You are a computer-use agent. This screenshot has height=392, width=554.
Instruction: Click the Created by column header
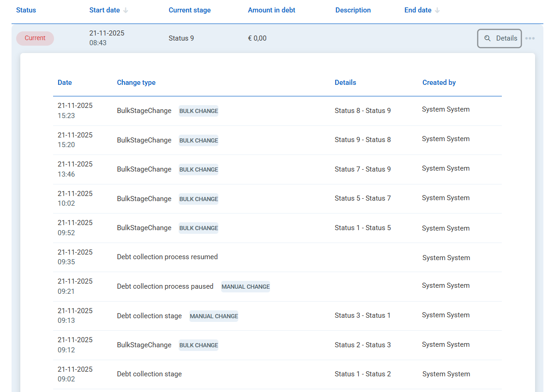coord(439,83)
